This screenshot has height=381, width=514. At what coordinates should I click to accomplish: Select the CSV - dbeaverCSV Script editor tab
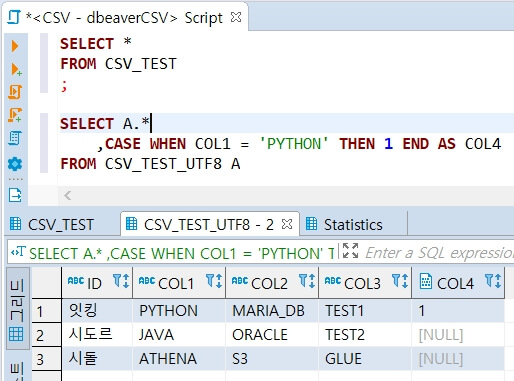pos(124,18)
